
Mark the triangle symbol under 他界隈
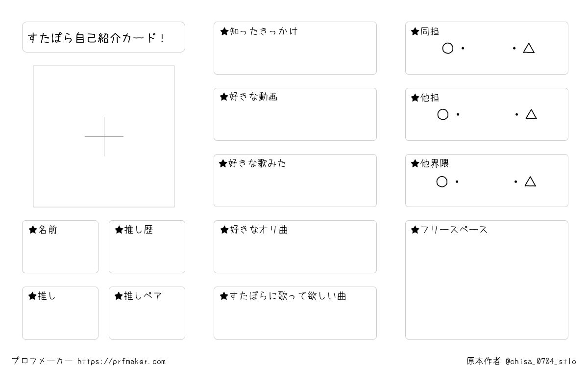tap(530, 182)
